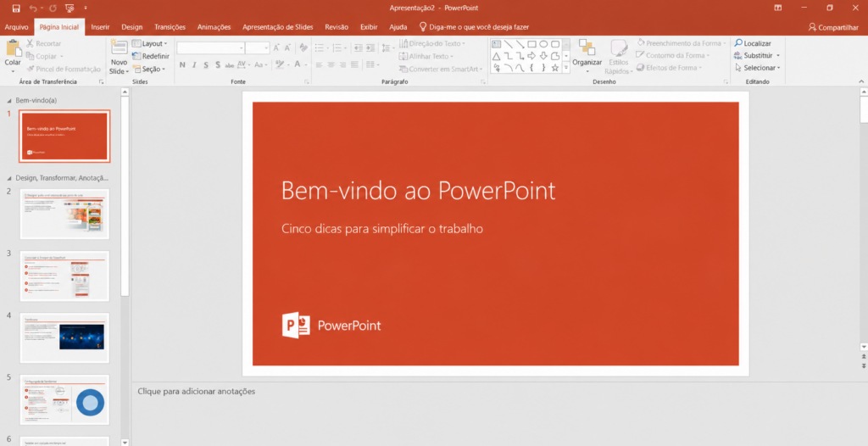The height and width of the screenshot is (446, 868).
Task: Click the Novo Slide icon
Action: 119,47
